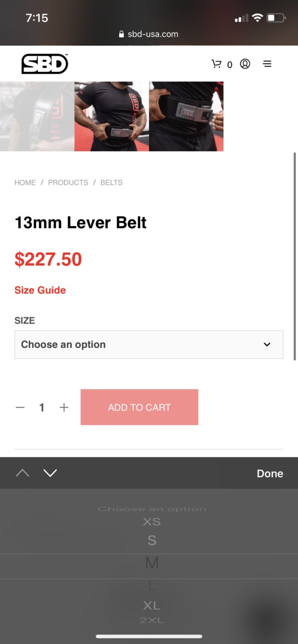
Task: Select size M in picker
Action: click(x=152, y=563)
